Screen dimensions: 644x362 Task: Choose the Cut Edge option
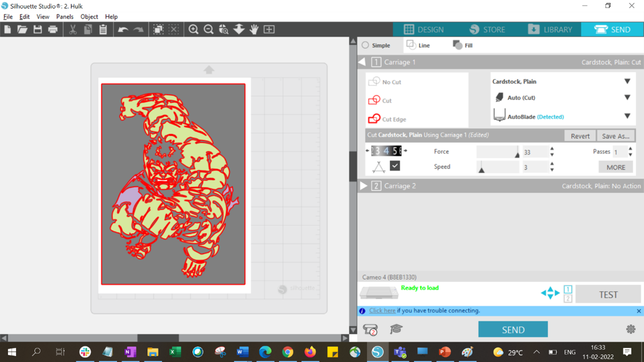click(x=387, y=119)
